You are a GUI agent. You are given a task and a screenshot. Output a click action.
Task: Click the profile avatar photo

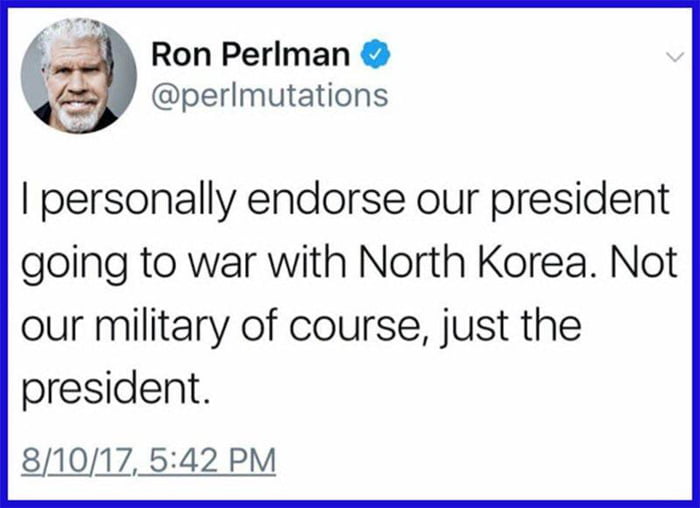[78, 76]
